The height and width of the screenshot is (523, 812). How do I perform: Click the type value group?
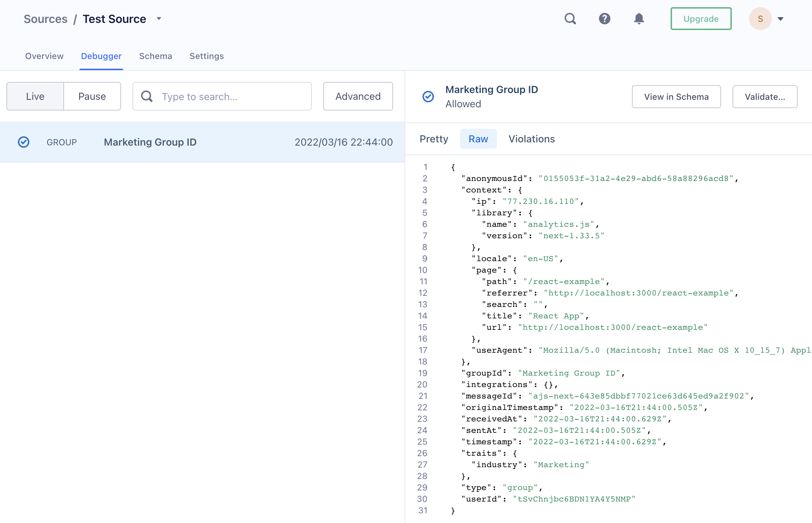coord(520,488)
